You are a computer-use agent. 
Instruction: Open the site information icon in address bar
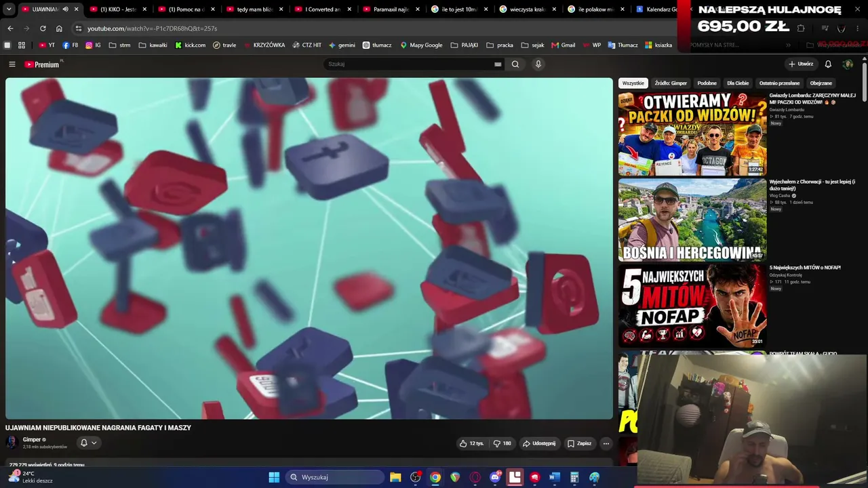coord(79,28)
